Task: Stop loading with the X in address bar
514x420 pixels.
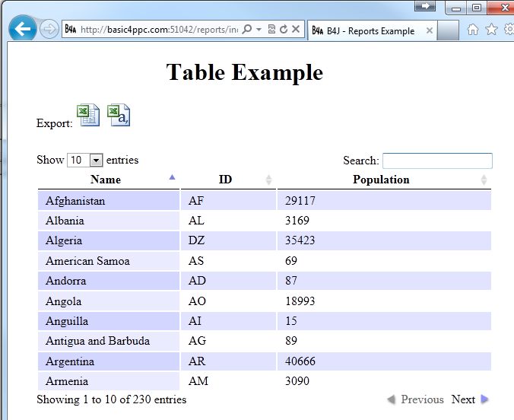Action: click(x=296, y=29)
